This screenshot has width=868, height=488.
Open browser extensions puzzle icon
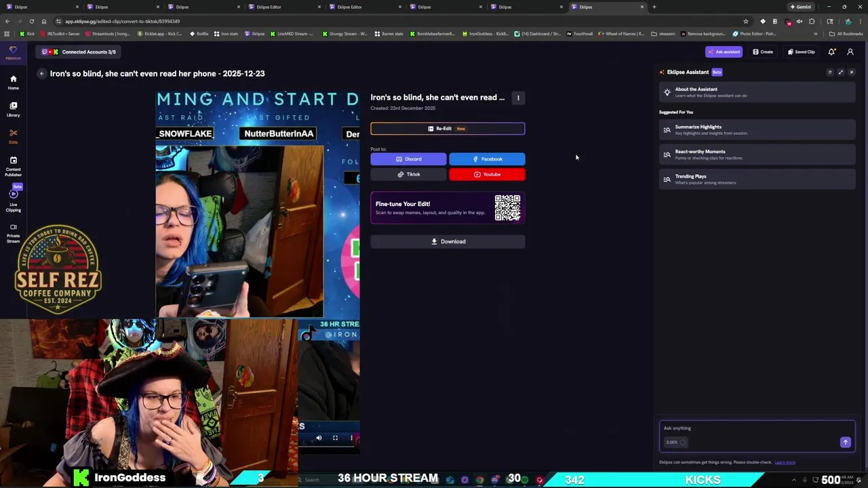(812, 21)
